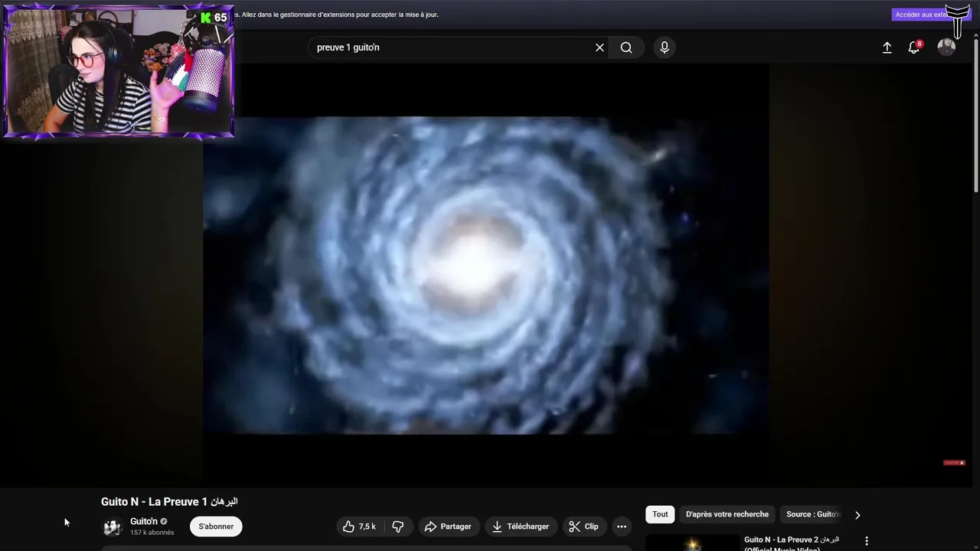Screen dimensions: 980x551
Task: Start voice search with the microphone icon
Action: point(664,47)
